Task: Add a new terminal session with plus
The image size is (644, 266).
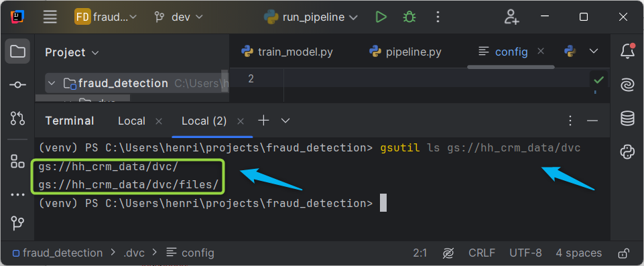Action: [263, 121]
